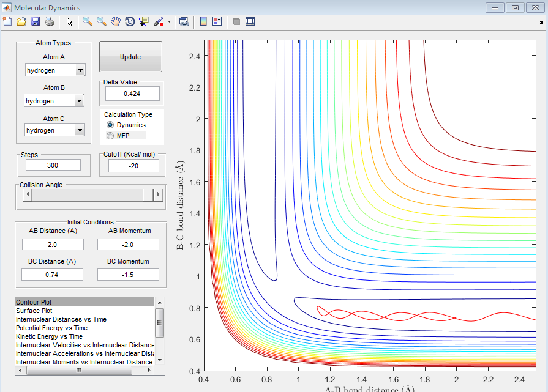Select Surface Plot in the plot list
Screen dimensions: 548x392
(x=34, y=311)
